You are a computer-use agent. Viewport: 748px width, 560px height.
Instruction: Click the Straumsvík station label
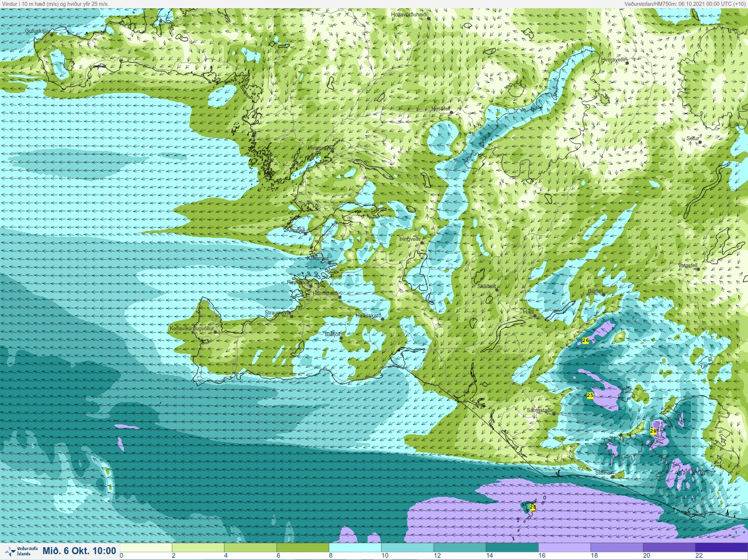[278, 313]
